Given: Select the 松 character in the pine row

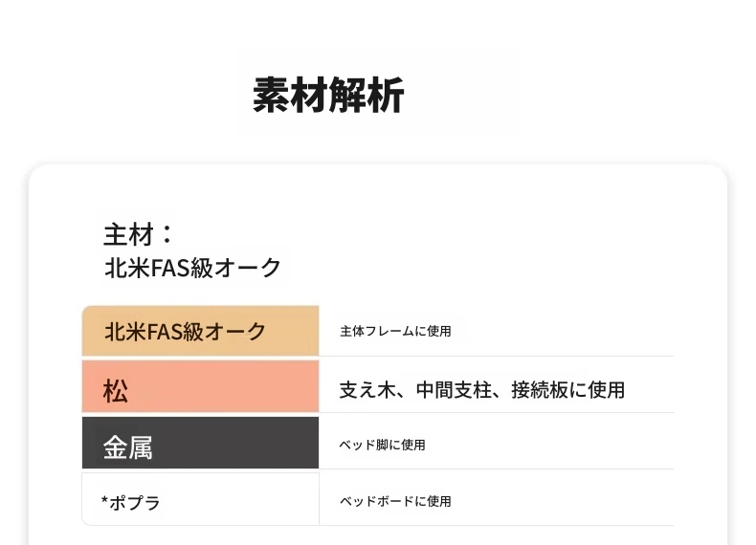Looking at the screenshot, I should point(116,390).
